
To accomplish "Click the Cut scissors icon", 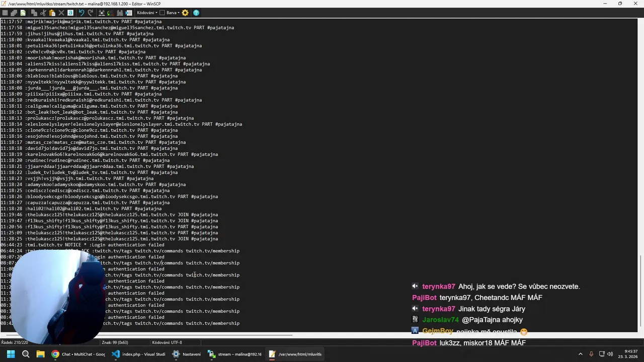I will click(x=43, y=13).
